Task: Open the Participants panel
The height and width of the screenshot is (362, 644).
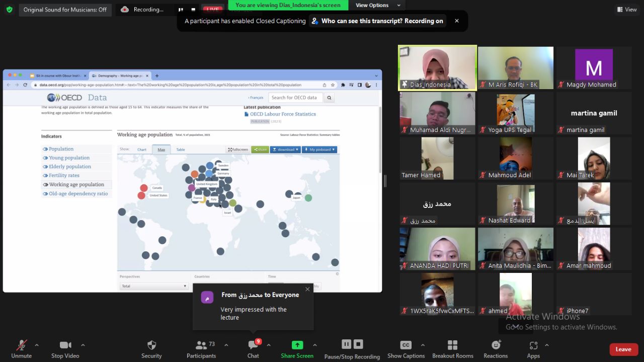Action: [x=201, y=349]
